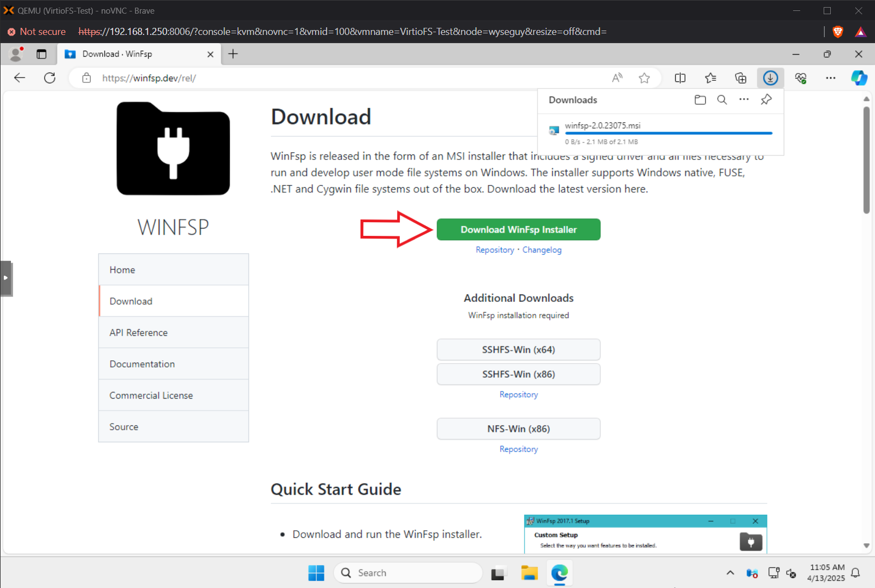Open the Copilot sidebar icon
875x588 pixels.
[x=859, y=78]
